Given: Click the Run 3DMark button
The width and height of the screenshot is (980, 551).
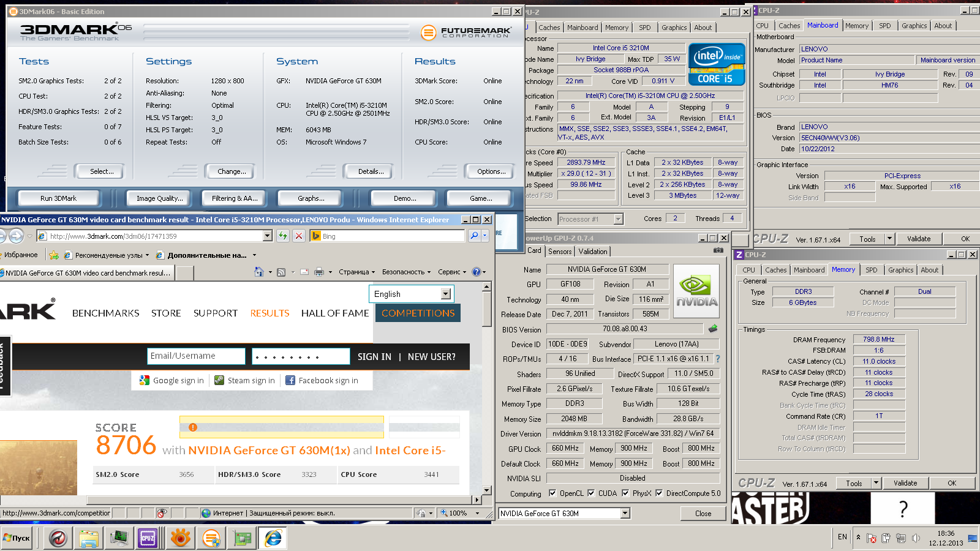Looking at the screenshot, I should [x=58, y=198].
